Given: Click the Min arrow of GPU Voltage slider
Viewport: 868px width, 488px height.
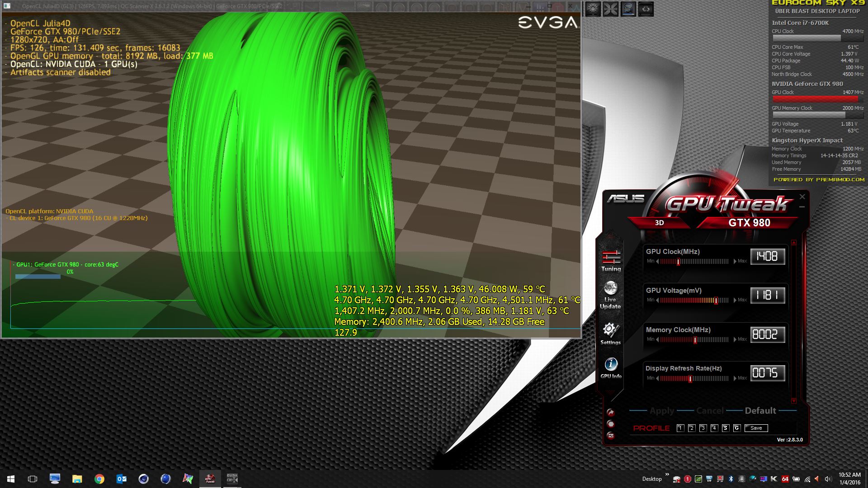Looking at the screenshot, I should [658, 300].
